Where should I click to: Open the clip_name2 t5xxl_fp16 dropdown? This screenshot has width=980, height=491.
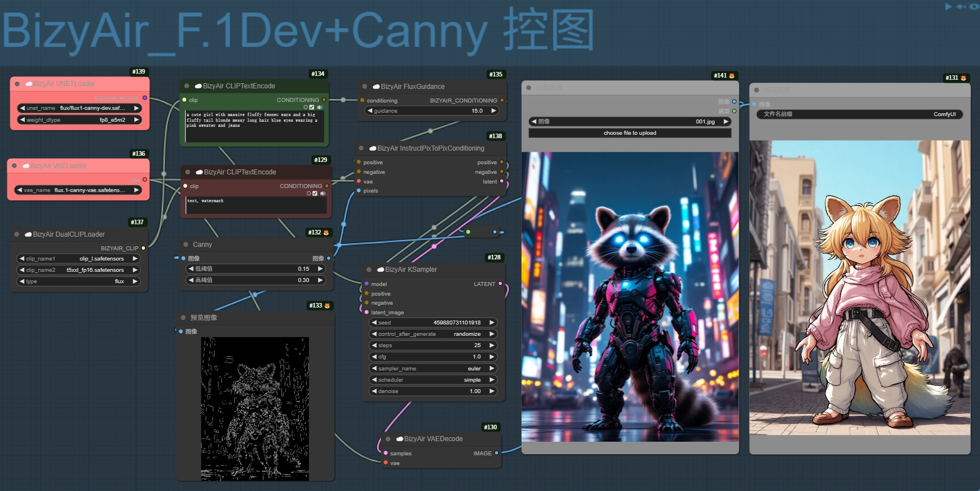pyautogui.click(x=79, y=270)
